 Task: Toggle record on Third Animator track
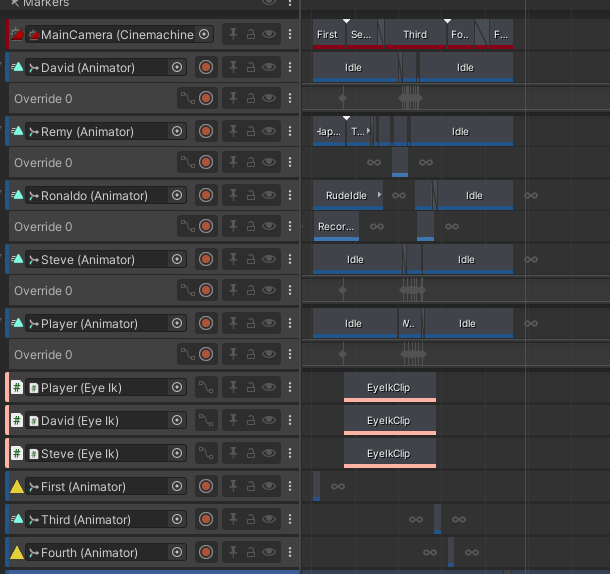[x=206, y=519]
